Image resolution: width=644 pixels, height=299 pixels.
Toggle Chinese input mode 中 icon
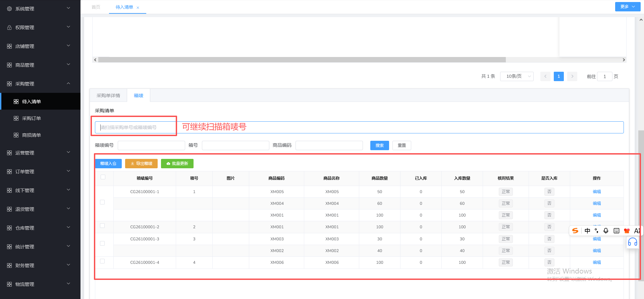[x=587, y=231]
